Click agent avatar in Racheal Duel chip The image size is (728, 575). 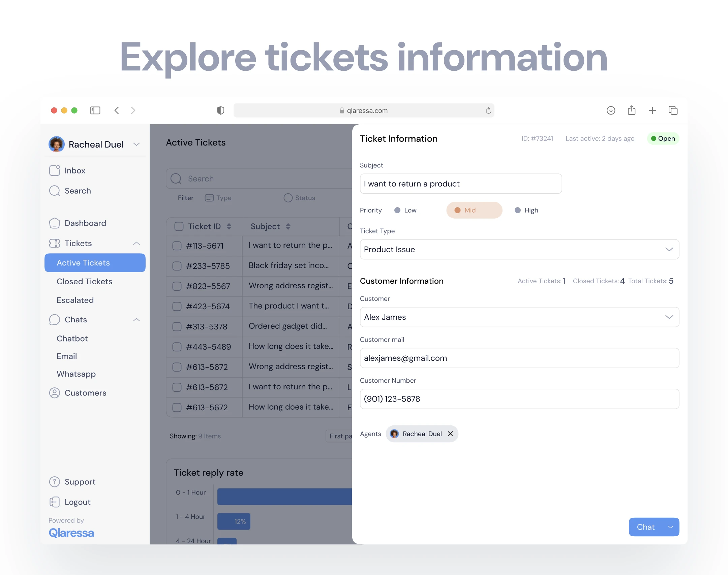[x=394, y=434]
